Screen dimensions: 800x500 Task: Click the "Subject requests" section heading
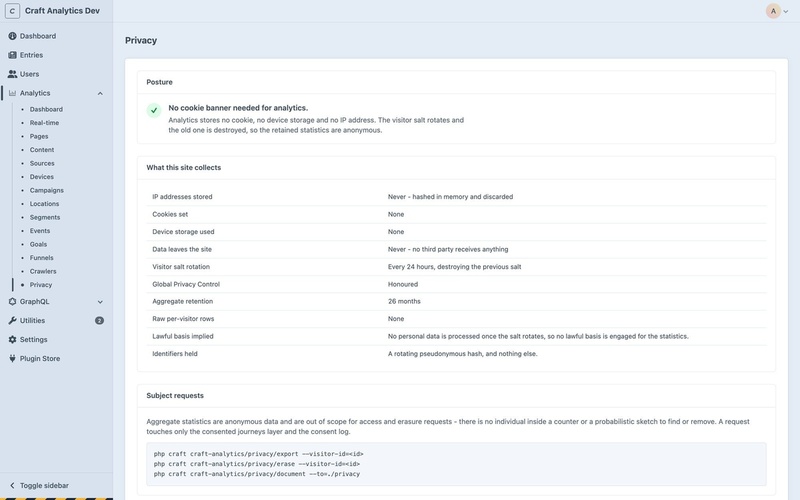coord(175,395)
